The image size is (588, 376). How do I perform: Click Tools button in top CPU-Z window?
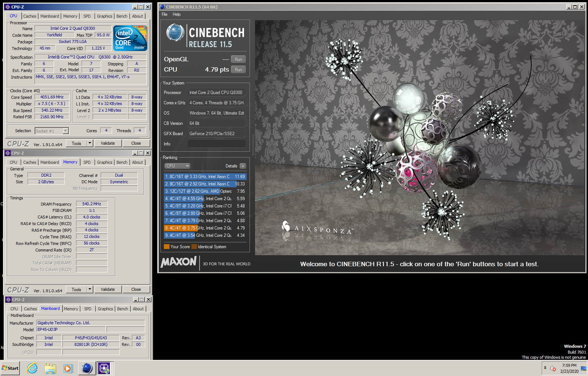(76, 143)
